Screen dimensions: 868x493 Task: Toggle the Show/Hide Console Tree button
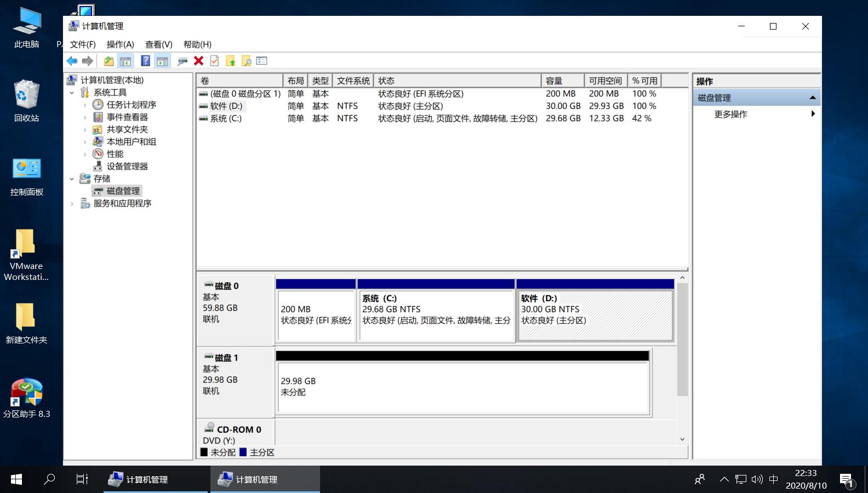125,61
